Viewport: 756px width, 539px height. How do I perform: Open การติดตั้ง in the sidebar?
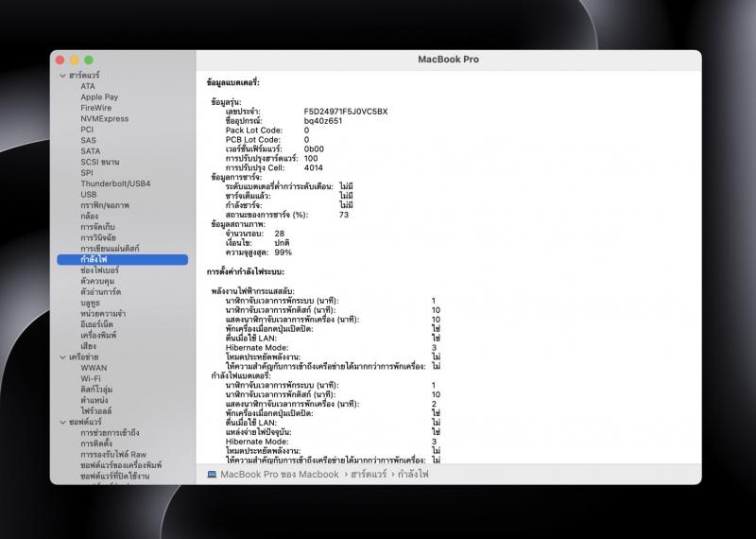[x=96, y=443]
